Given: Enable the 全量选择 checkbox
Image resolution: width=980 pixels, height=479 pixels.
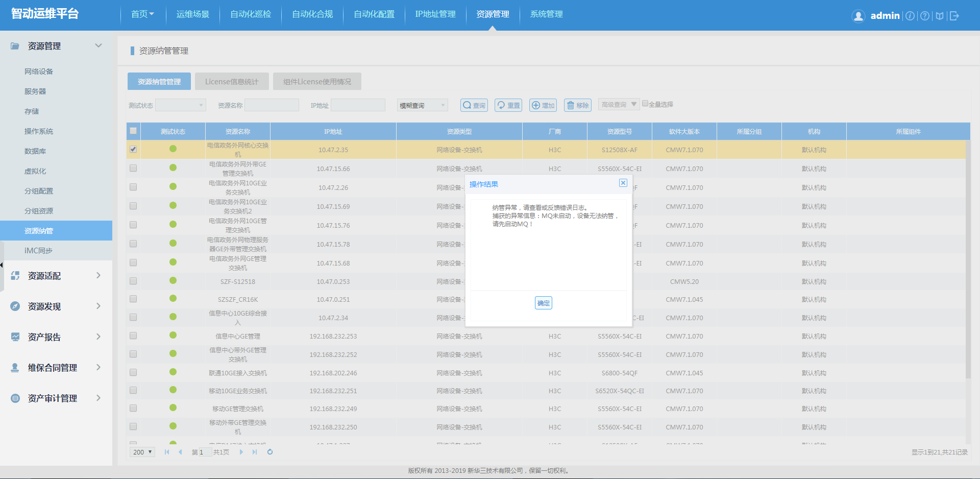Looking at the screenshot, I should (x=645, y=104).
